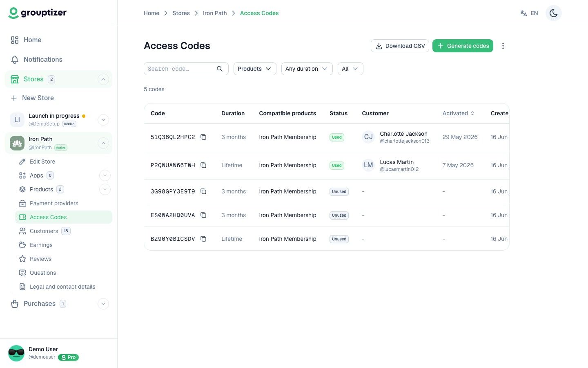Open the Products filter dropdown
The width and height of the screenshot is (588, 368).
click(255, 69)
